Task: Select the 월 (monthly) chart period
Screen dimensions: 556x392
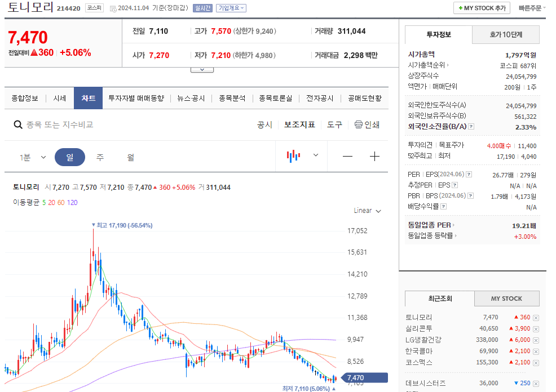Action: pyautogui.click(x=130, y=157)
